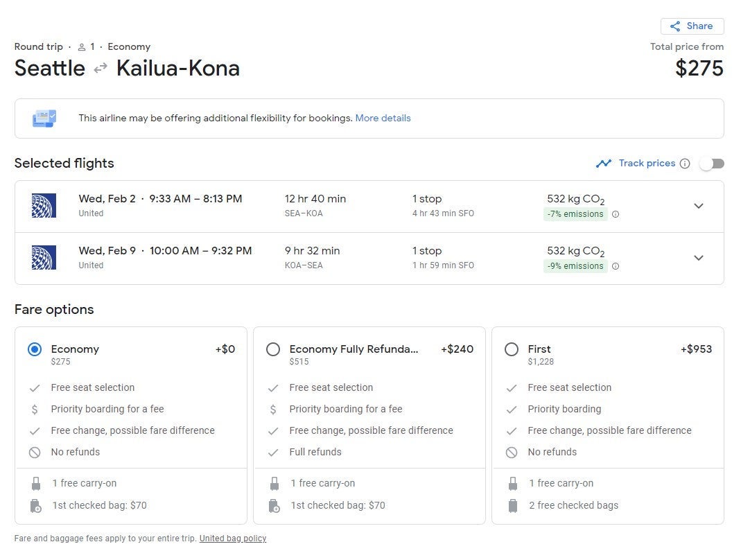This screenshot has height=560, width=741.
Task: Toggle the Track prices switch
Action: click(x=712, y=164)
